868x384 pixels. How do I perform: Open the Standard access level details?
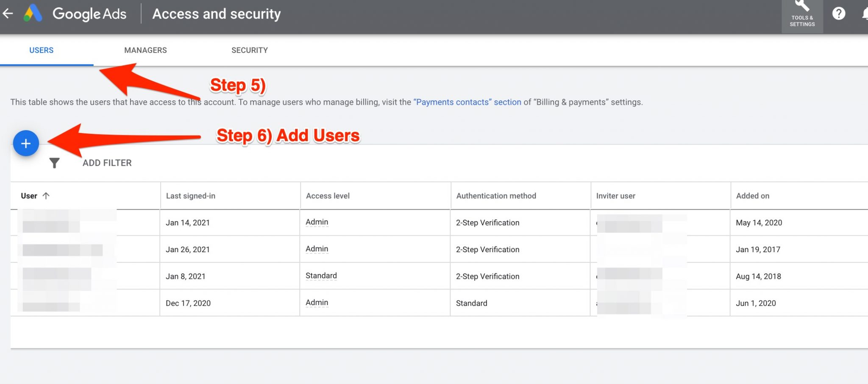(x=321, y=275)
